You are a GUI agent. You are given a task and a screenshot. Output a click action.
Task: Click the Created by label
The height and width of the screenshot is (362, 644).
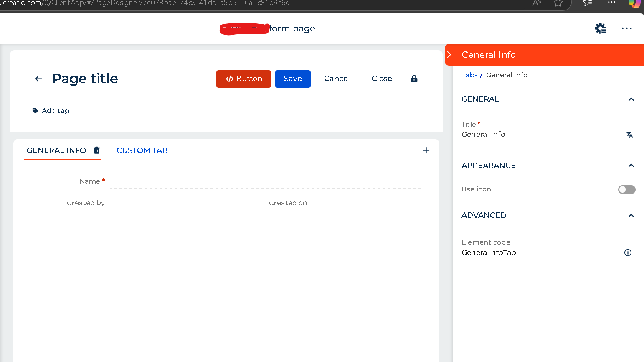[x=86, y=203]
